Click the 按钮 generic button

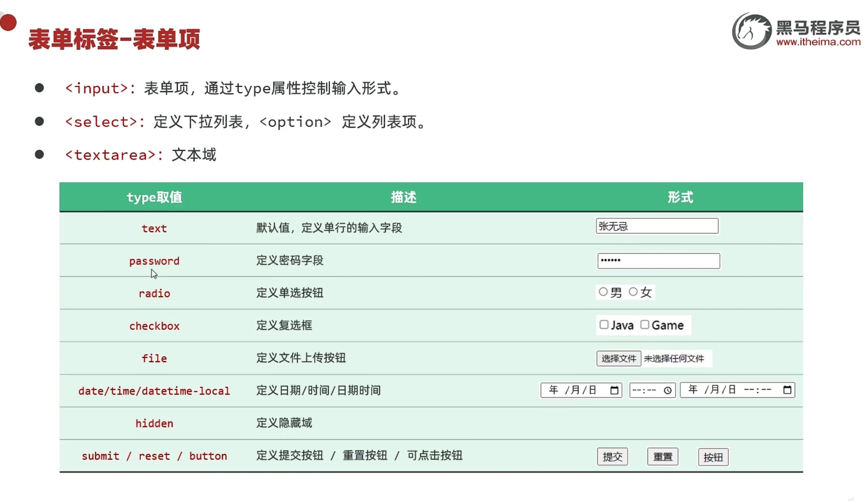click(713, 457)
